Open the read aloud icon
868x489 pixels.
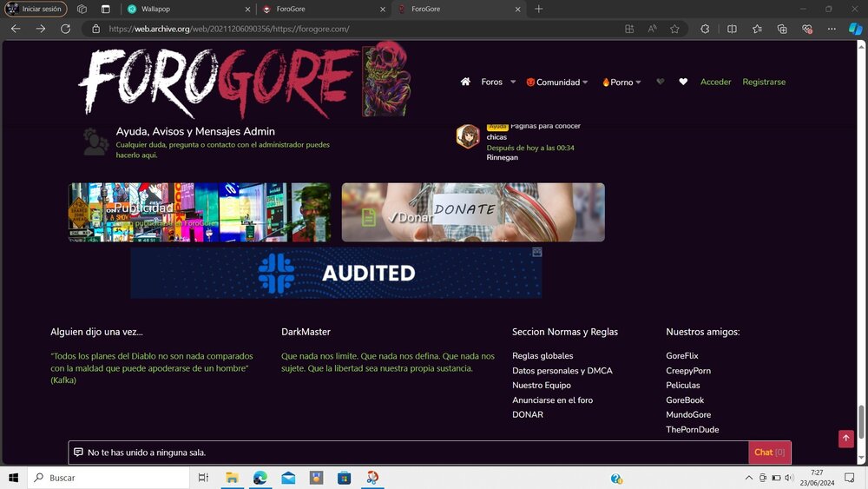pyautogui.click(x=652, y=29)
